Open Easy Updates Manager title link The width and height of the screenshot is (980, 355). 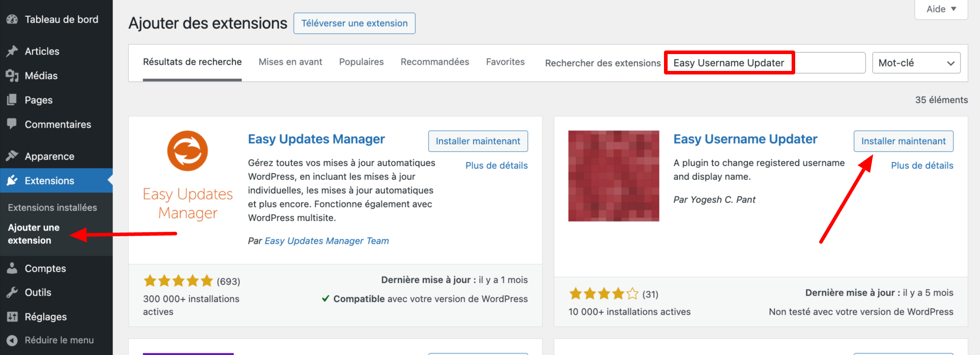316,139
